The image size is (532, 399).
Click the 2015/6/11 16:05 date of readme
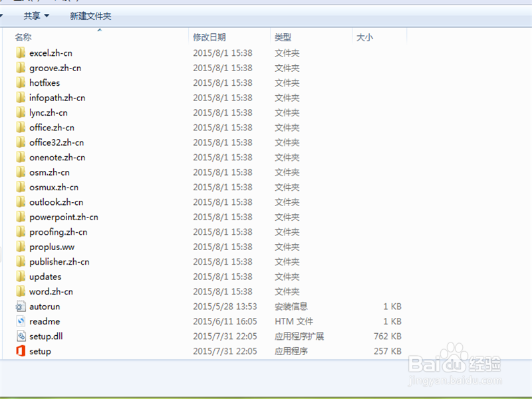(x=225, y=322)
